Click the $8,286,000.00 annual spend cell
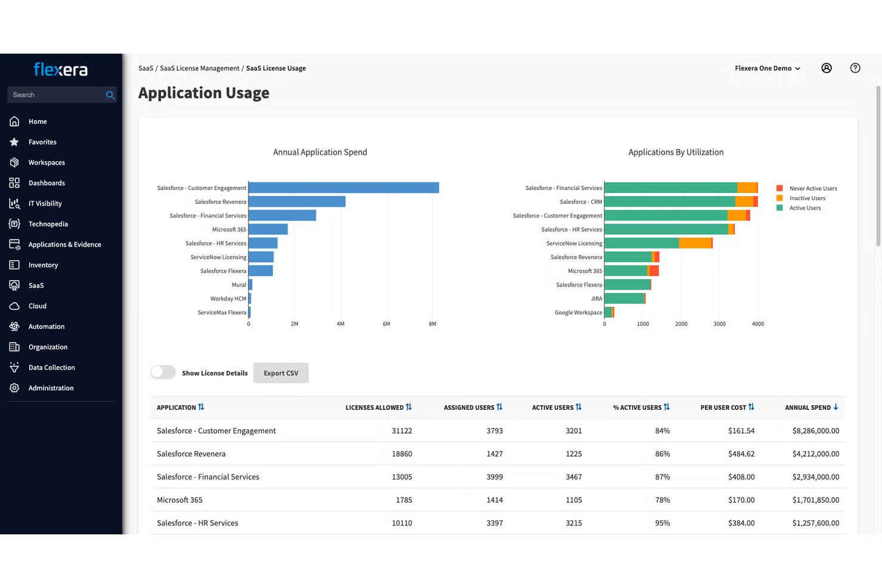Screen dimensions: 882x588 click(x=816, y=431)
